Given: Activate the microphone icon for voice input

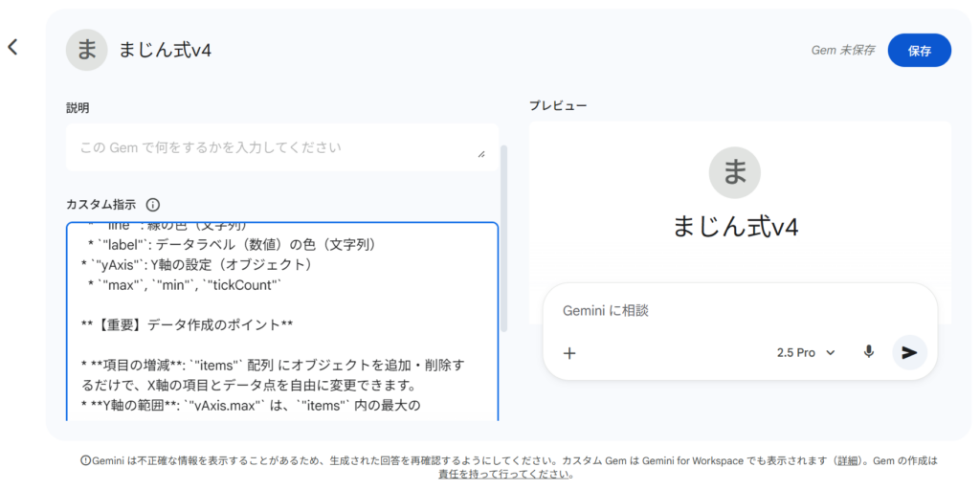Looking at the screenshot, I should pyautogui.click(x=869, y=352).
